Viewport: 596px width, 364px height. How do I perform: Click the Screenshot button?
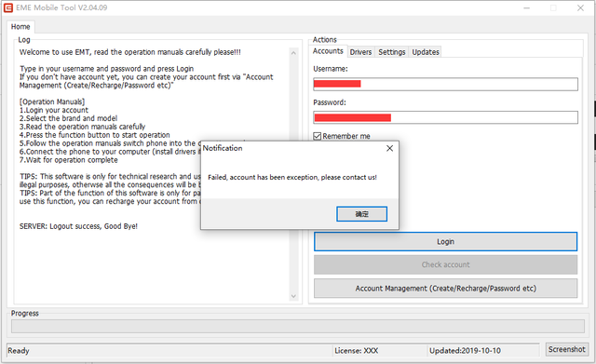[567, 349]
